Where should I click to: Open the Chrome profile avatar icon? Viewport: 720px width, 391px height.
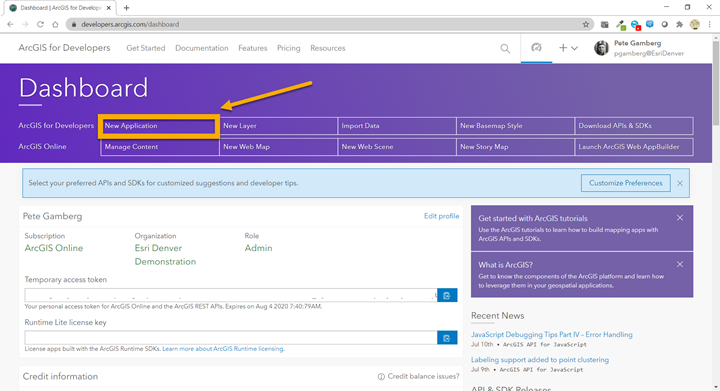coord(695,24)
